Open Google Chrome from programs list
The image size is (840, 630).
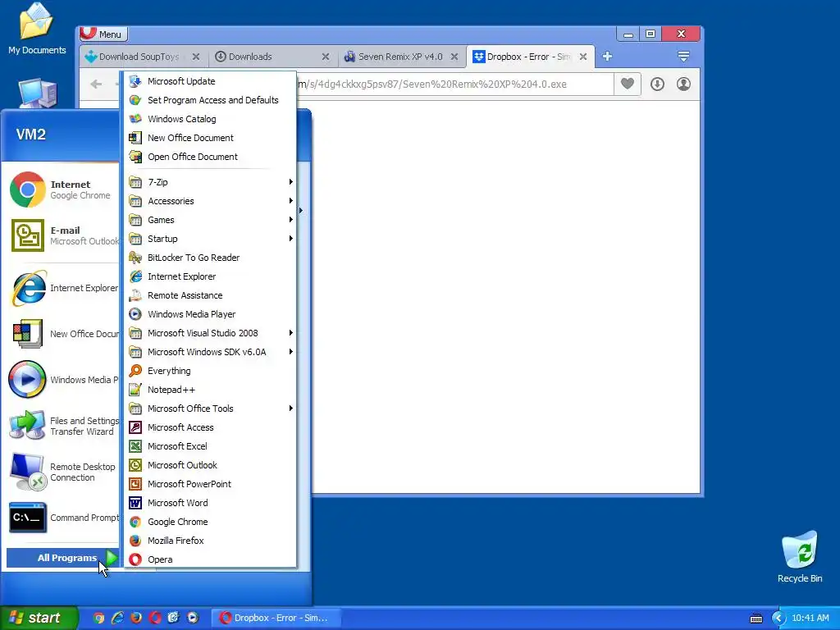[x=211, y=522]
